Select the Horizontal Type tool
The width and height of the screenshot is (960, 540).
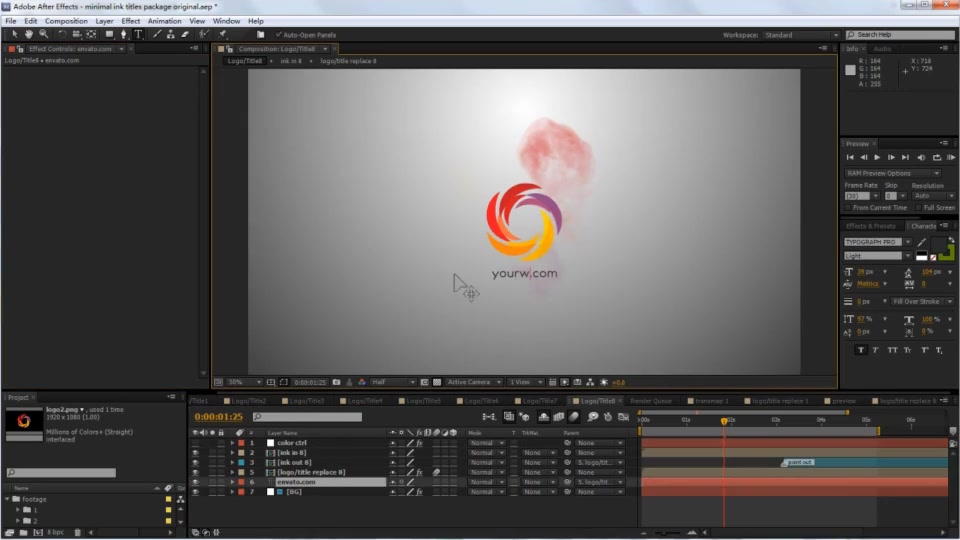tap(138, 34)
